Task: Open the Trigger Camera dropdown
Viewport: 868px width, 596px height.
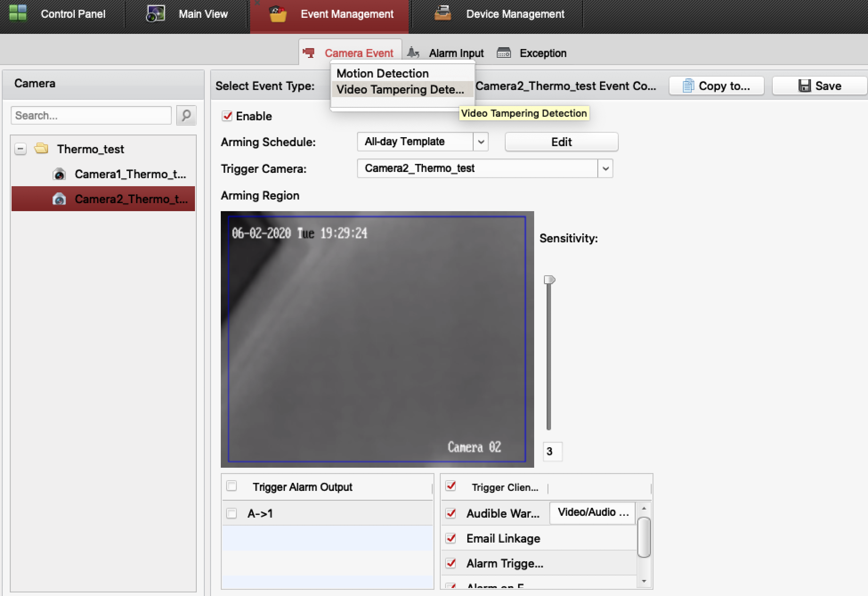Action: coord(605,169)
